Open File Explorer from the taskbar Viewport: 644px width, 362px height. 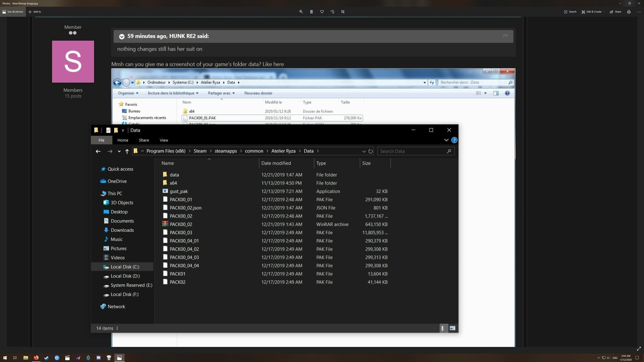click(x=25, y=358)
